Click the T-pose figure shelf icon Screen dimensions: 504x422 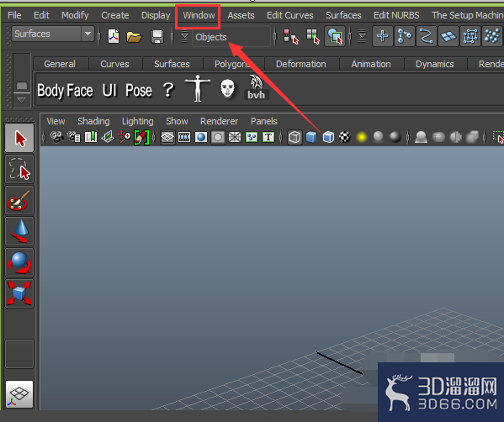tap(198, 88)
